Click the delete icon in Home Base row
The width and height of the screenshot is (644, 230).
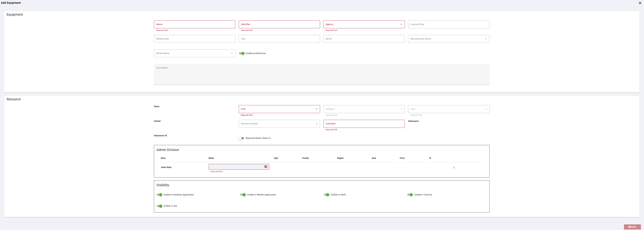[x=454, y=168]
